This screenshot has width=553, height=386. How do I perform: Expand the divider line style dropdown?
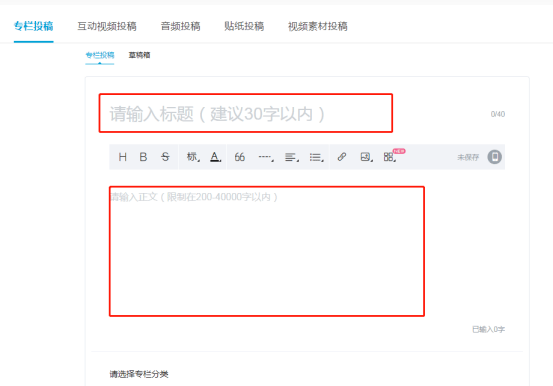[266, 157]
